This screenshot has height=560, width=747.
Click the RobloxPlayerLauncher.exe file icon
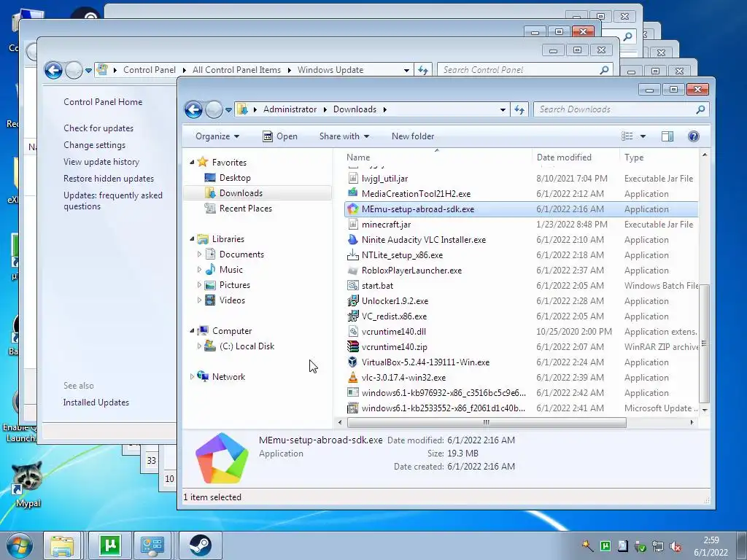(x=352, y=271)
